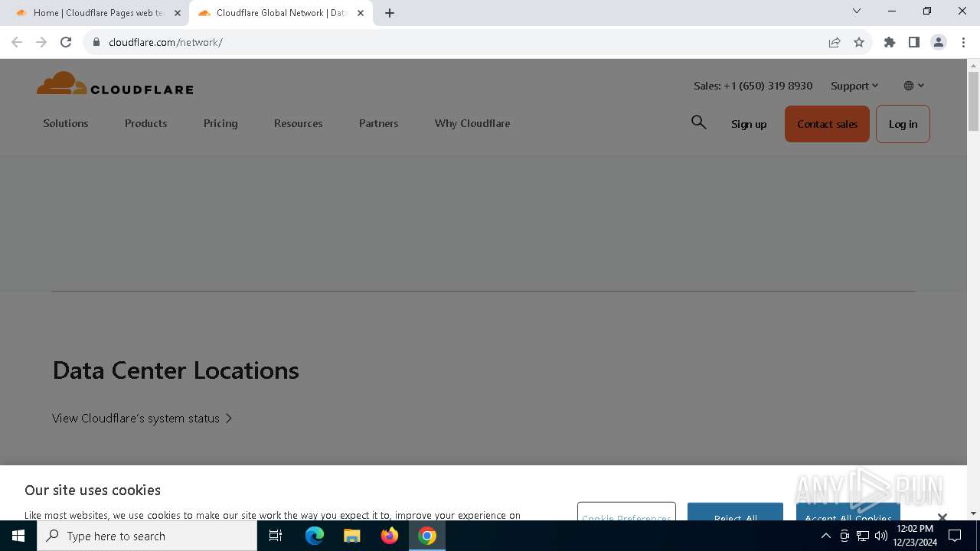Click the Chrome taskbar icon
Viewport: 980px width, 551px height.
click(427, 536)
